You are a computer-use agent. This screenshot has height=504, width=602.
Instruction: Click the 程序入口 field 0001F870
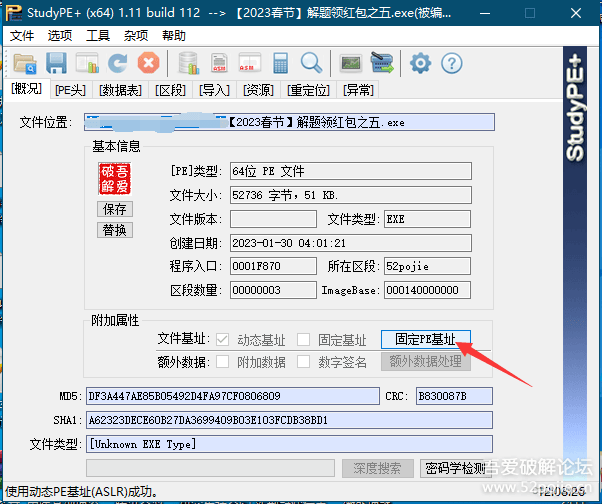273,266
